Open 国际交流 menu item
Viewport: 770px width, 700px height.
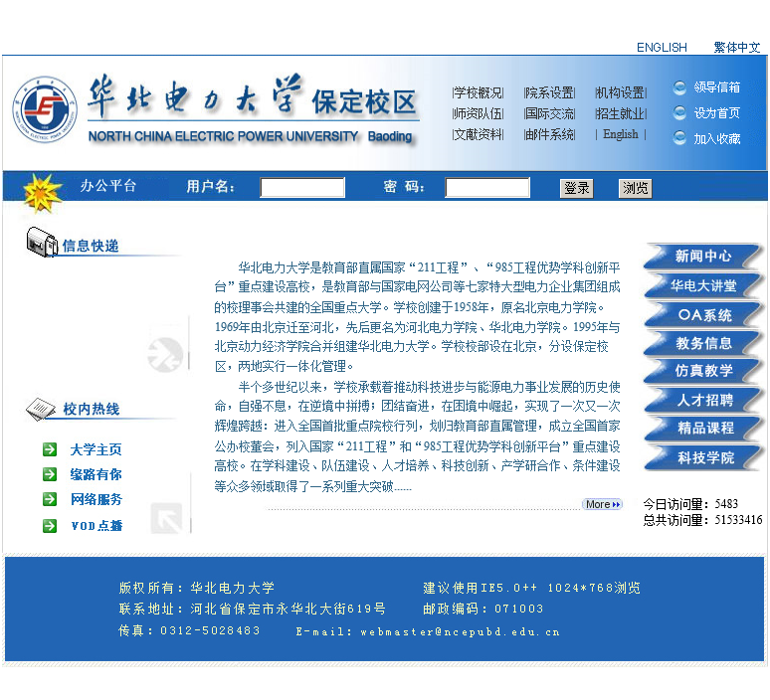(x=549, y=114)
